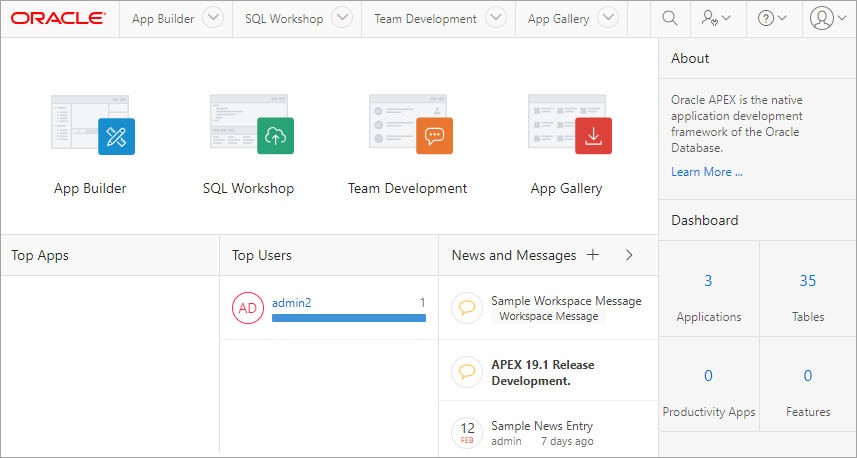
Task: Open the administration user-key menu icon
Action: tap(715, 18)
